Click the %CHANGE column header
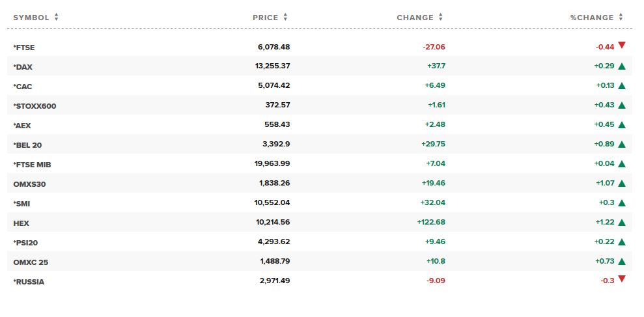Image resolution: width=644 pixels, height=317 pixels. 592,18
